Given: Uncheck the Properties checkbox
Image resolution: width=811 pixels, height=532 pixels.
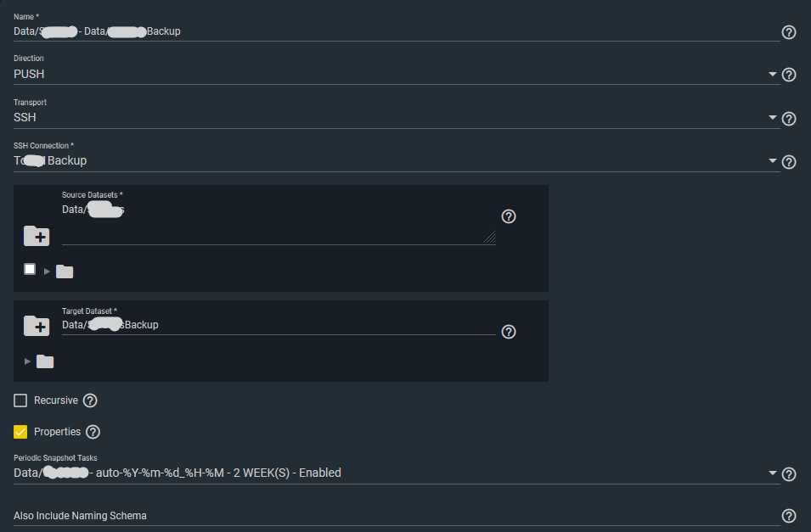Looking at the screenshot, I should pos(21,432).
